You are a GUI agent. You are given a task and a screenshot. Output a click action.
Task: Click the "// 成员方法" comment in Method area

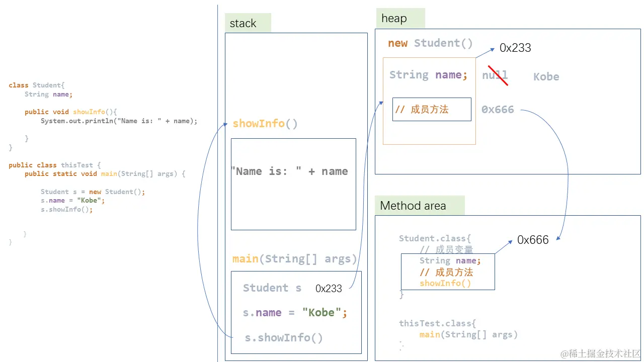pyautogui.click(x=446, y=272)
